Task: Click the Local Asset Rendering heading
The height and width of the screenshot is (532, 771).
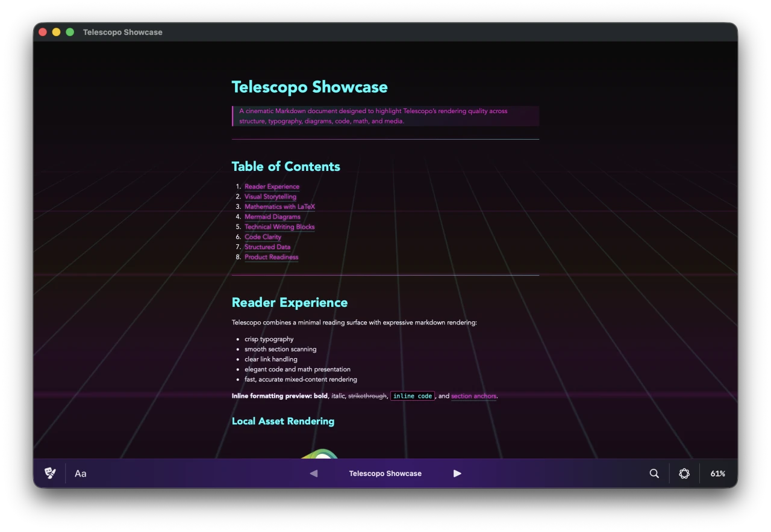Action: pos(283,421)
